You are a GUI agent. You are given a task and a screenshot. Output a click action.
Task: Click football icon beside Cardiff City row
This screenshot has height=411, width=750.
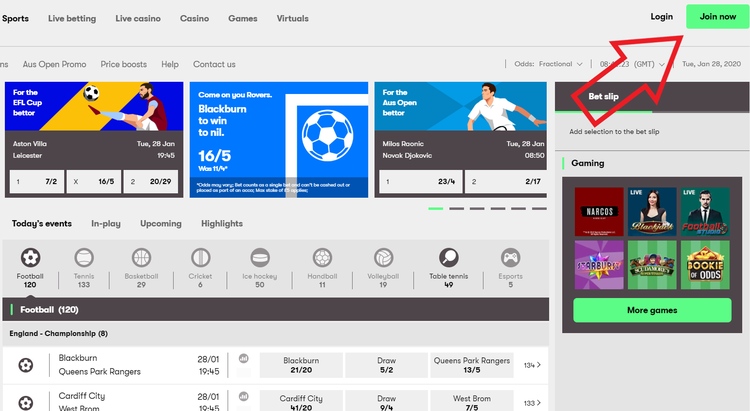(x=26, y=403)
